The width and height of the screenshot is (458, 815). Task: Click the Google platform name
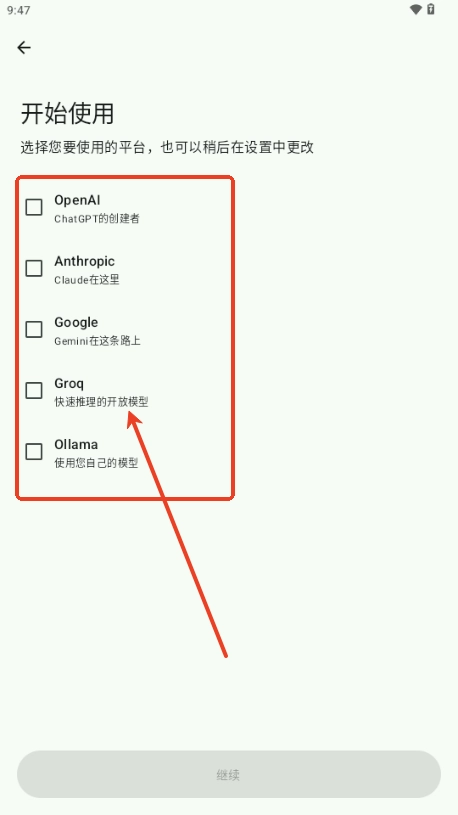tap(76, 323)
